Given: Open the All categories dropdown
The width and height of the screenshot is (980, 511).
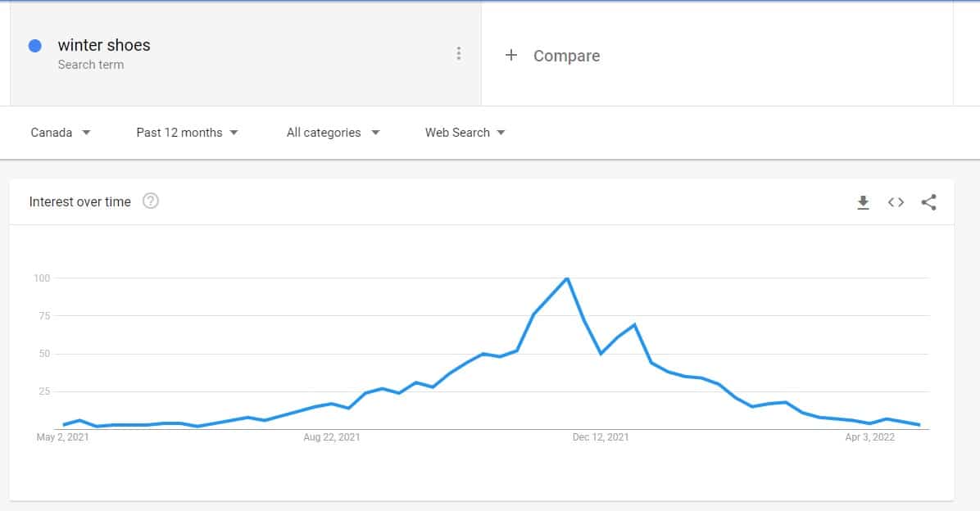Looking at the screenshot, I should pyautogui.click(x=333, y=133).
